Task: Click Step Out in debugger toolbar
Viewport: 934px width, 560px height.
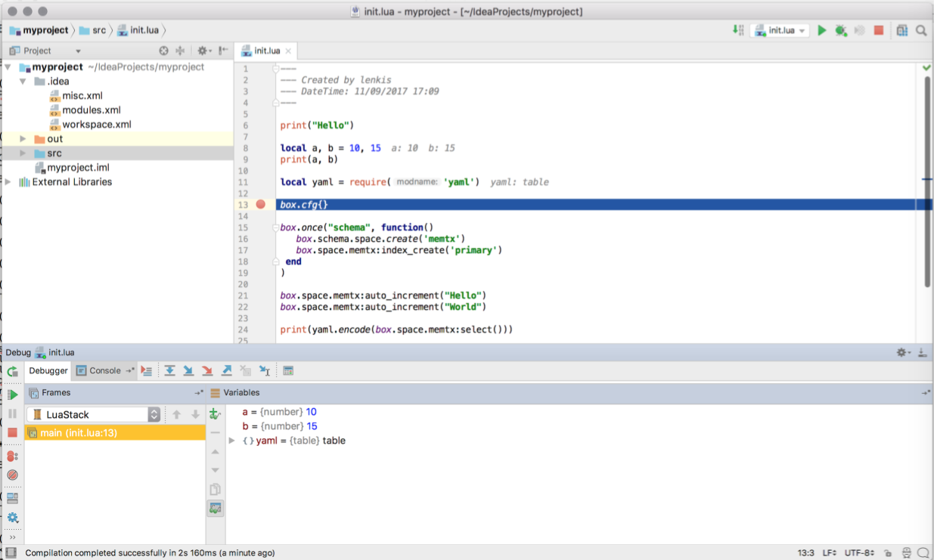Action: pyautogui.click(x=226, y=371)
